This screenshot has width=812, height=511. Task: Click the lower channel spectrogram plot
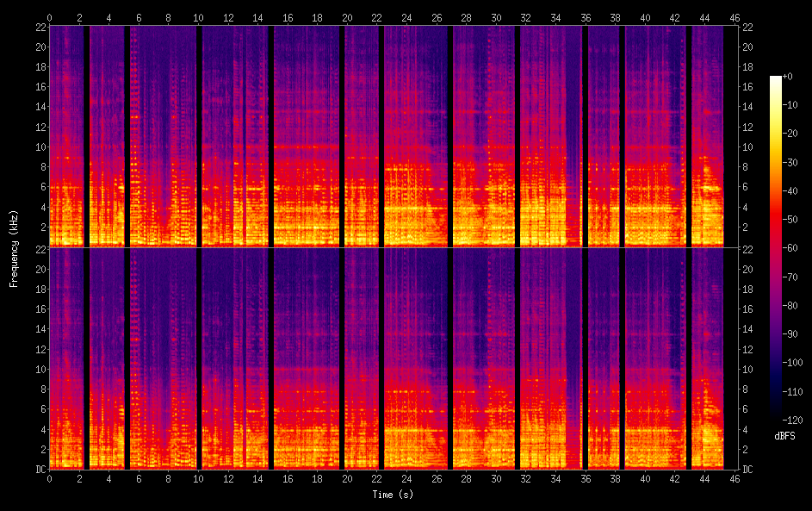[393, 358]
